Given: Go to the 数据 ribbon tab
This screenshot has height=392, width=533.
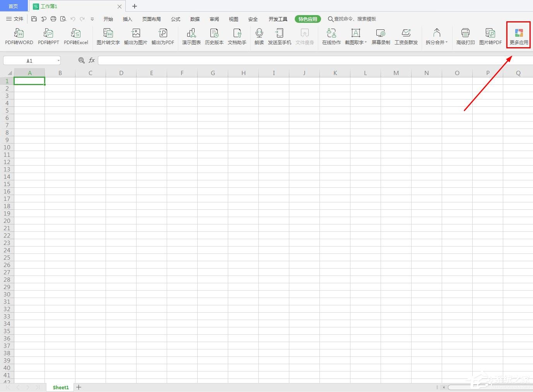Looking at the screenshot, I should pos(195,19).
